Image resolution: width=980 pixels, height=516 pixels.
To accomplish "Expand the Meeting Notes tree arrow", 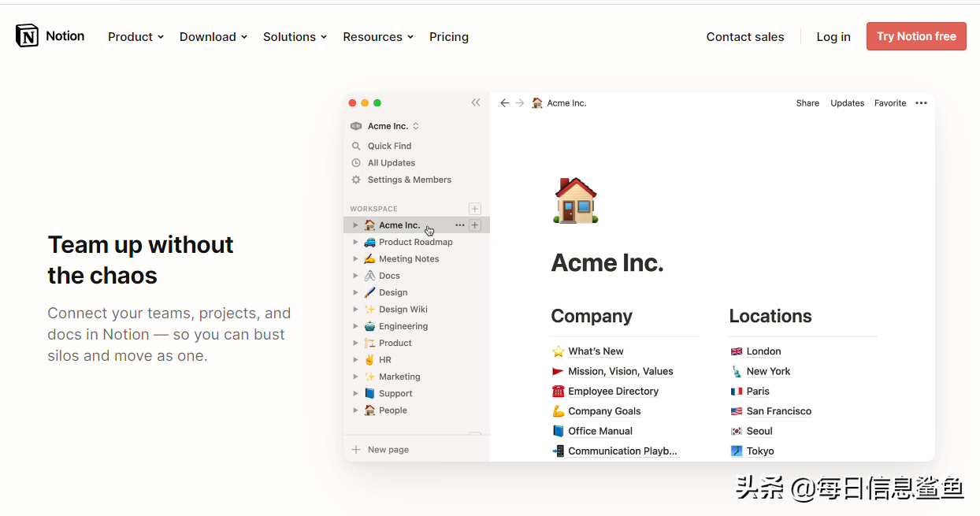I will (x=355, y=259).
